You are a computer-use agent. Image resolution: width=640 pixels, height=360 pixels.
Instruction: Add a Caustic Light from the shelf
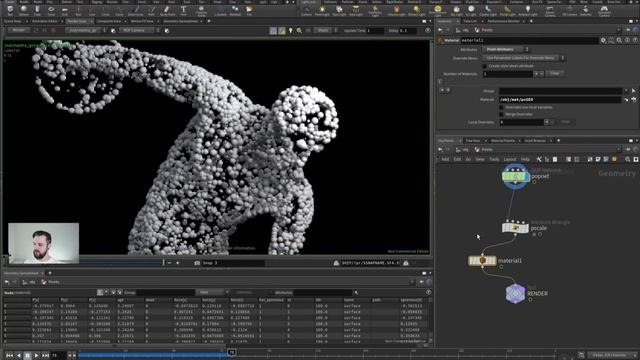(x=488, y=11)
